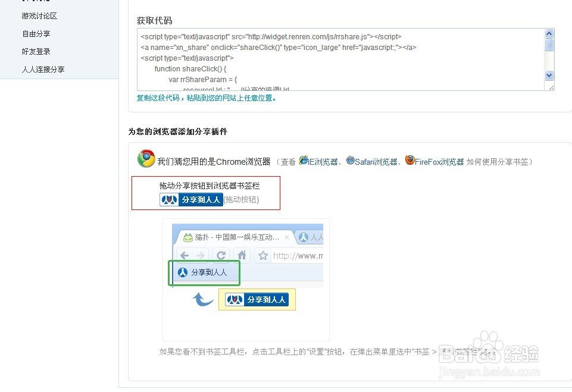Click the 为您的浏览器添加分享插件 heading
The width and height of the screenshot is (572, 392).
tap(177, 131)
